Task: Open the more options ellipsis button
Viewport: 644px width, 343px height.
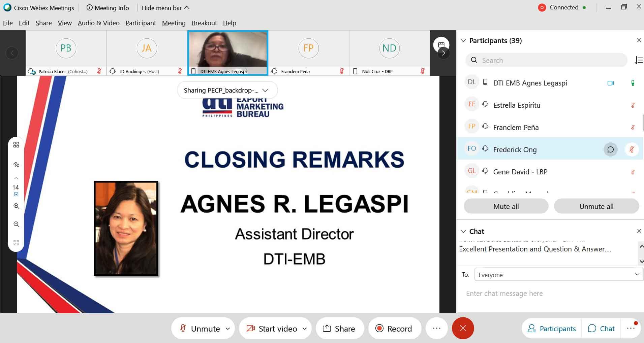Action: tap(436, 328)
